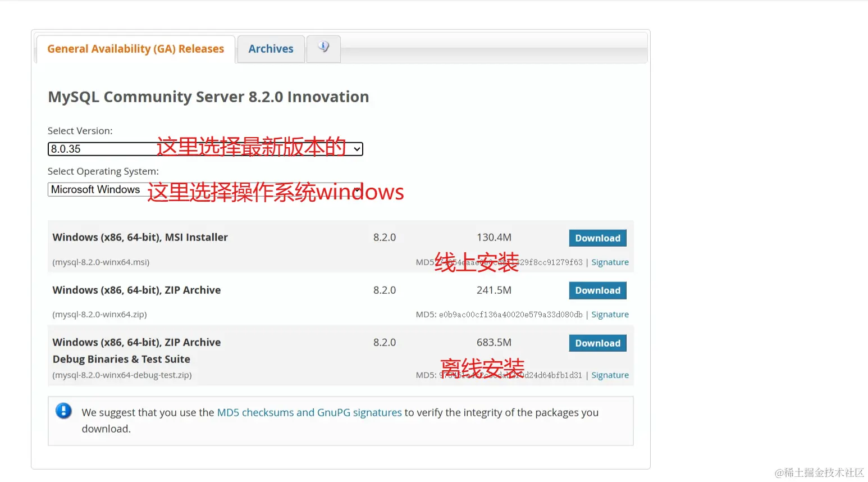Open the Select Version dropdown showing 8.0.35

pos(205,149)
